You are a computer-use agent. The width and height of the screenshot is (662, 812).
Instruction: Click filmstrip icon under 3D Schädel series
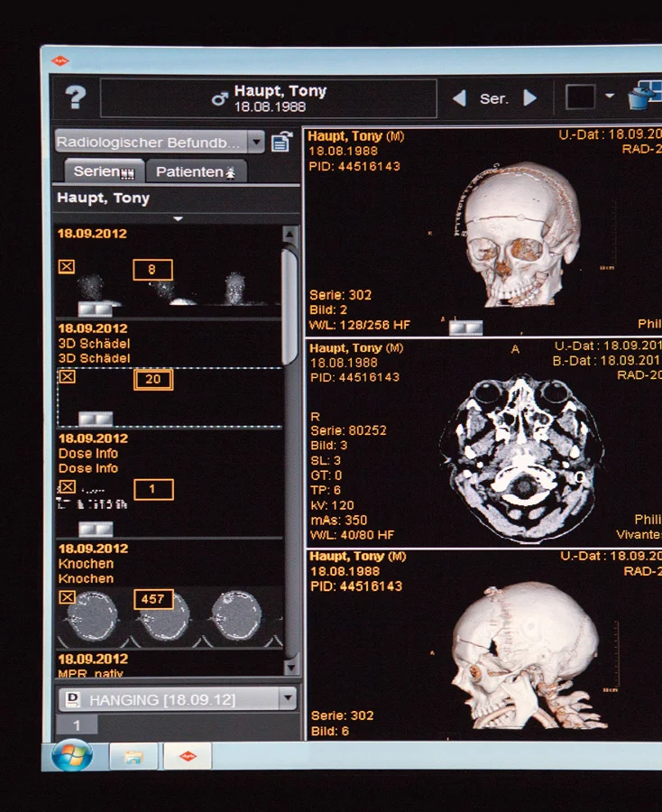coord(96,419)
